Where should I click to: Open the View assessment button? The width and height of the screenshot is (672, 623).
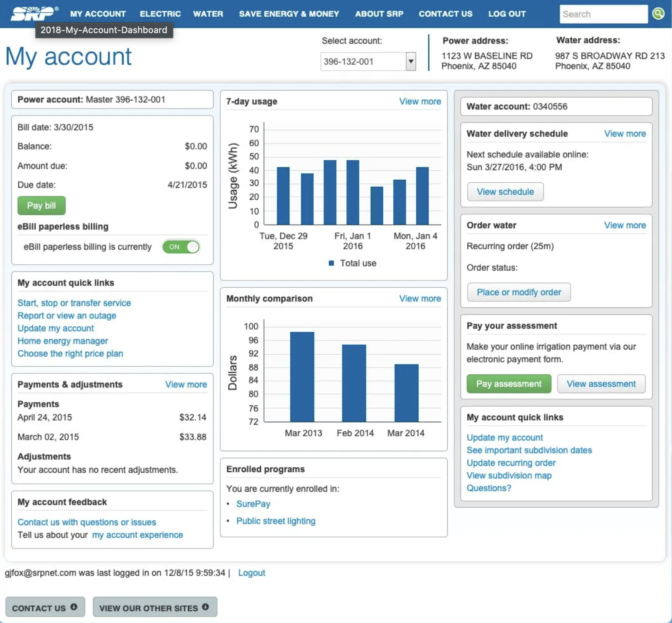(x=601, y=384)
